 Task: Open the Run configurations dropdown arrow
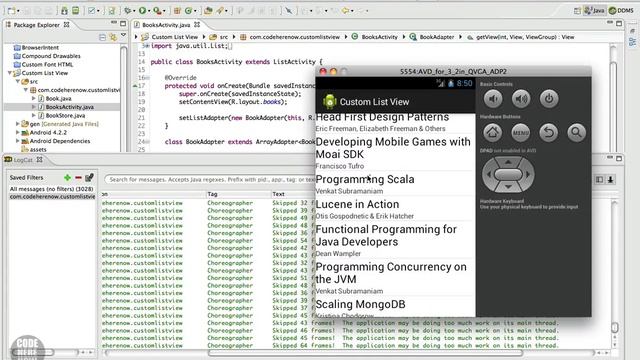pos(149,11)
